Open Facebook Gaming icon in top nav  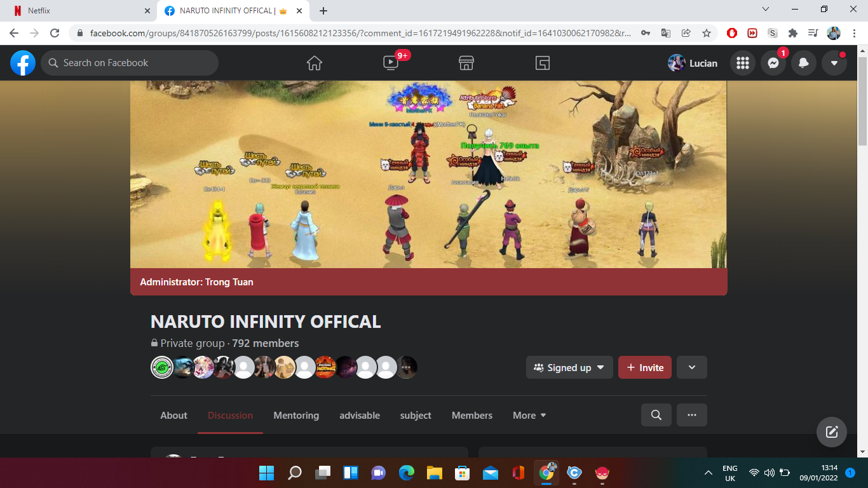pyautogui.click(x=542, y=63)
